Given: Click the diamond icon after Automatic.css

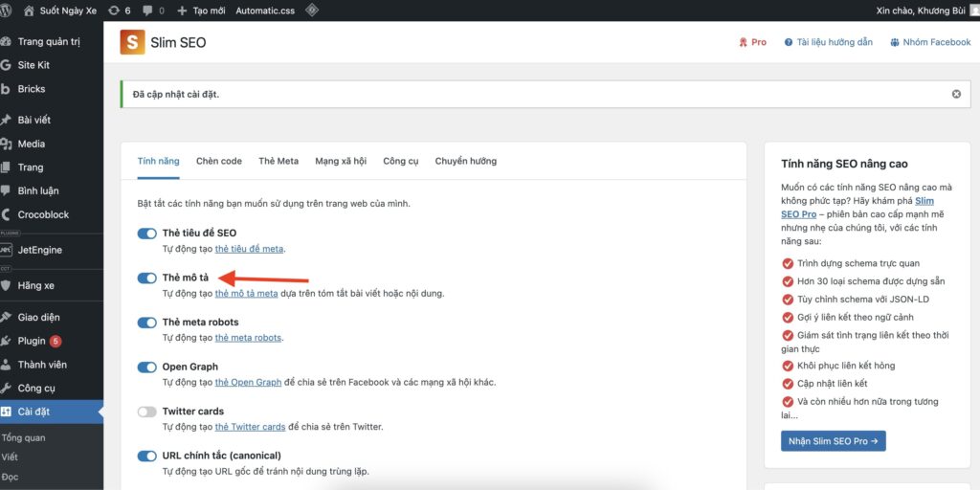Looking at the screenshot, I should tap(311, 10).
